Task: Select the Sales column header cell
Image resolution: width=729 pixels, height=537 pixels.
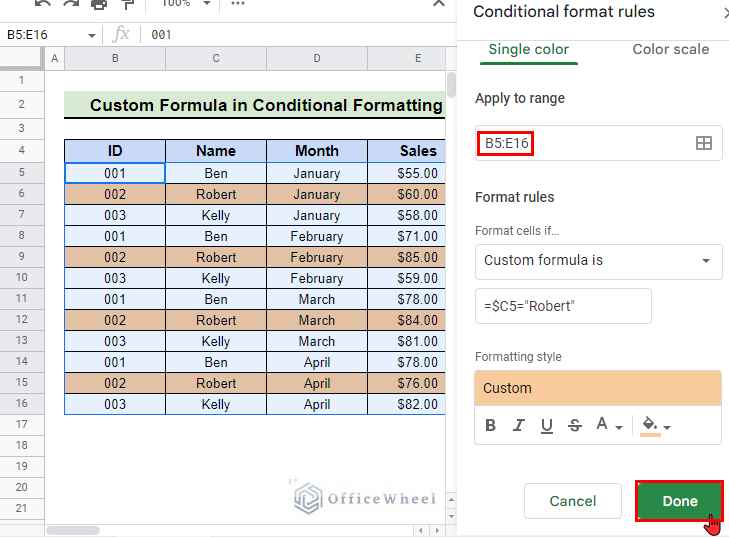Action: click(x=418, y=151)
